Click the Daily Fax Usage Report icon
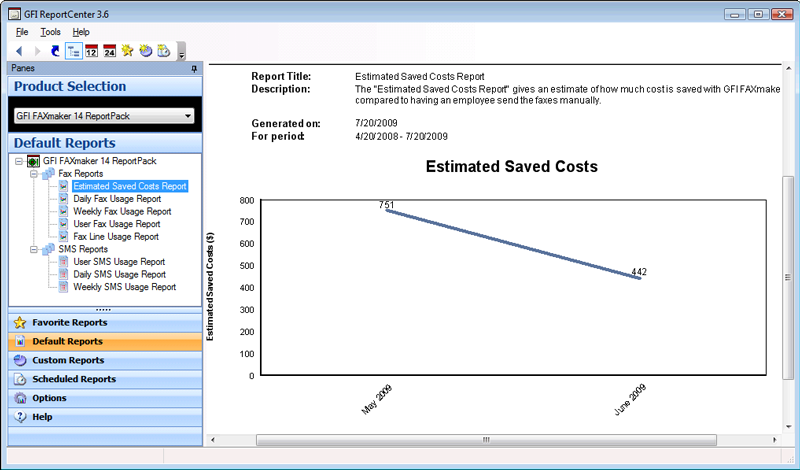 click(x=63, y=199)
